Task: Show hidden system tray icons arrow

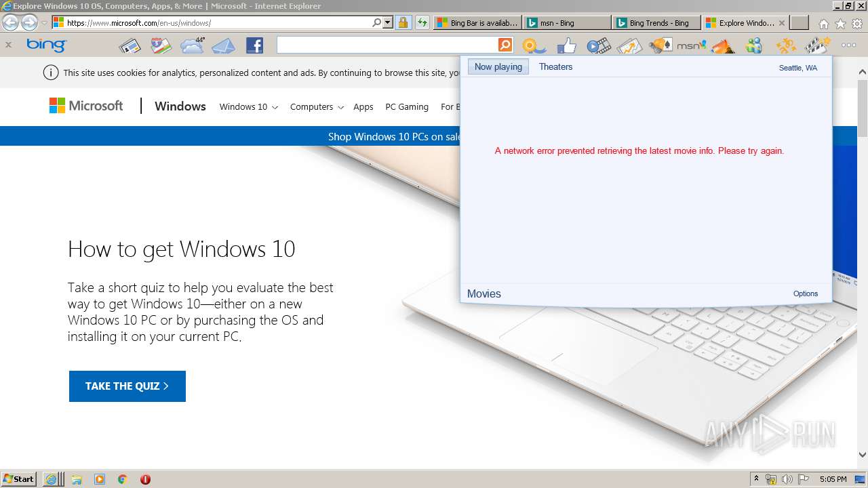Action: (756, 479)
